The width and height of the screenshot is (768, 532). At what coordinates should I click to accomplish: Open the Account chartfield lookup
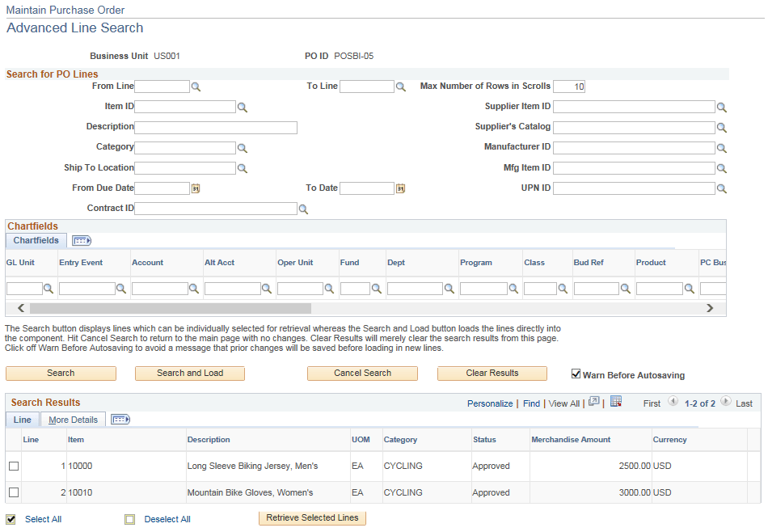(194, 288)
